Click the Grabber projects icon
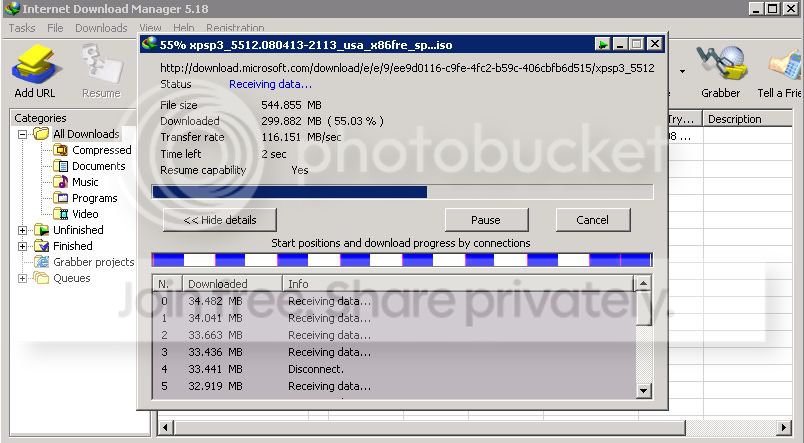This screenshot has height=443, width=804. (x=41, y=261)
